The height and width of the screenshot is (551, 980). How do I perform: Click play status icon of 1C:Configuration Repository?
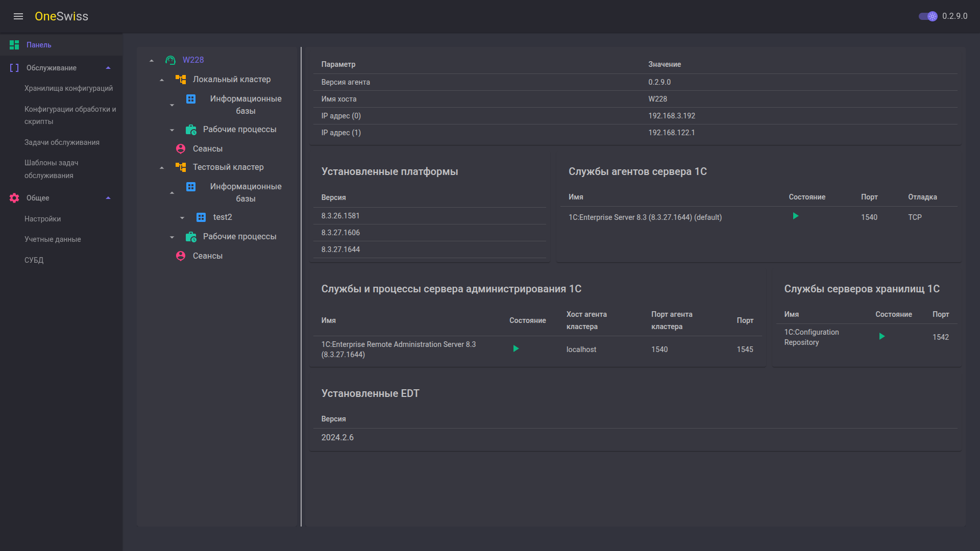tap(881, 337)
